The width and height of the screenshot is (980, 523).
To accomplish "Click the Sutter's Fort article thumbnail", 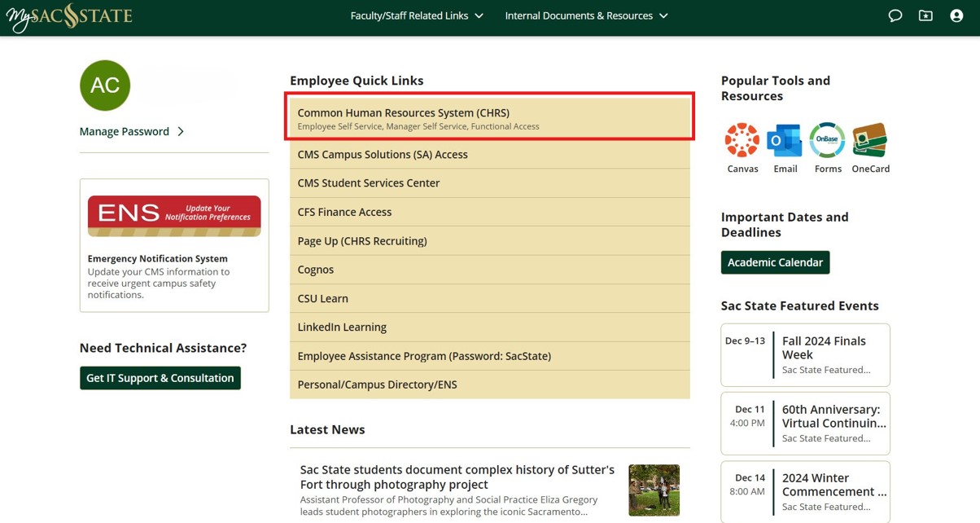I will coord(654,490).
